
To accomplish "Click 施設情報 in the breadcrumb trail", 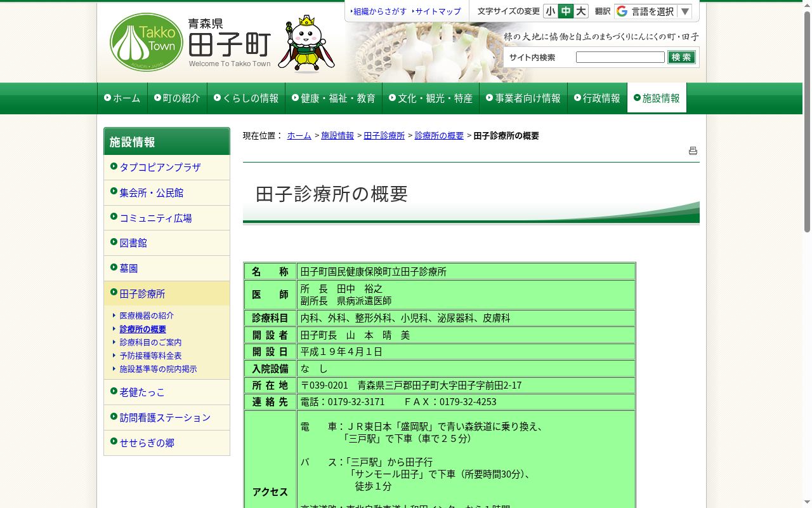I will coord(337,136).
